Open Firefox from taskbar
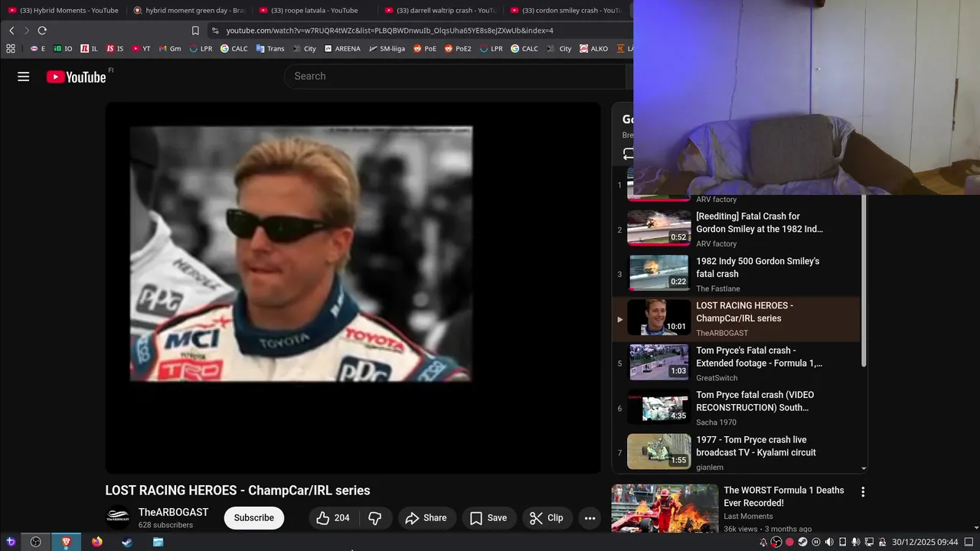The width and height of the screenshot is (980, 551). [96, 542]
